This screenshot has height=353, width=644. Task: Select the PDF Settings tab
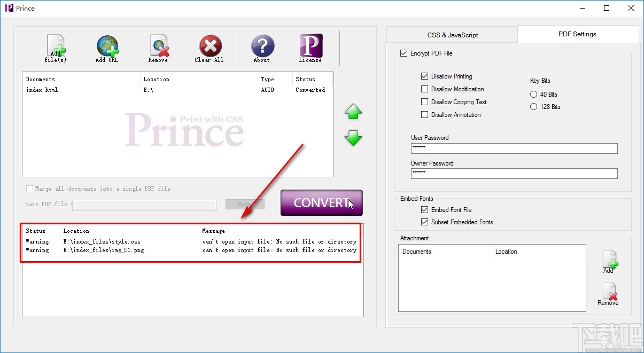click(x=577, y=34)
